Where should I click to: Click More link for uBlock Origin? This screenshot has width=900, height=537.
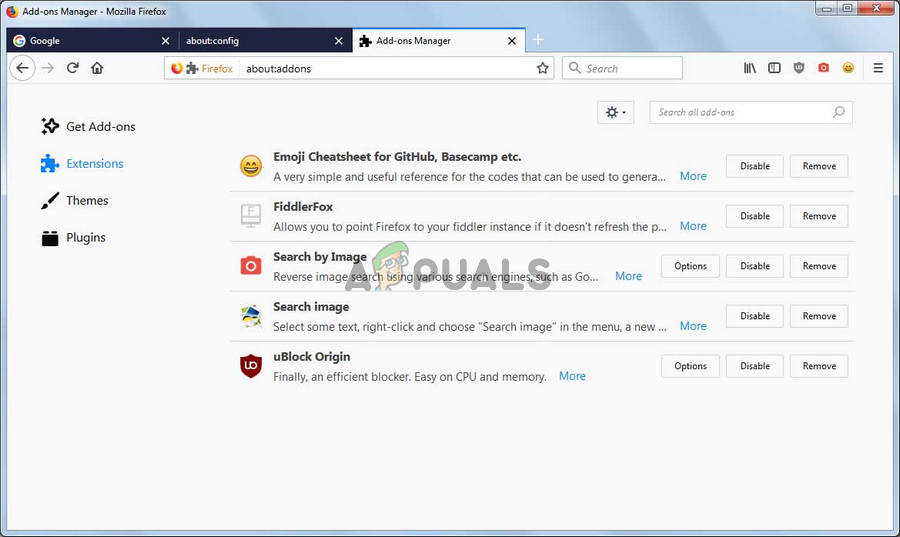point(572,376)
